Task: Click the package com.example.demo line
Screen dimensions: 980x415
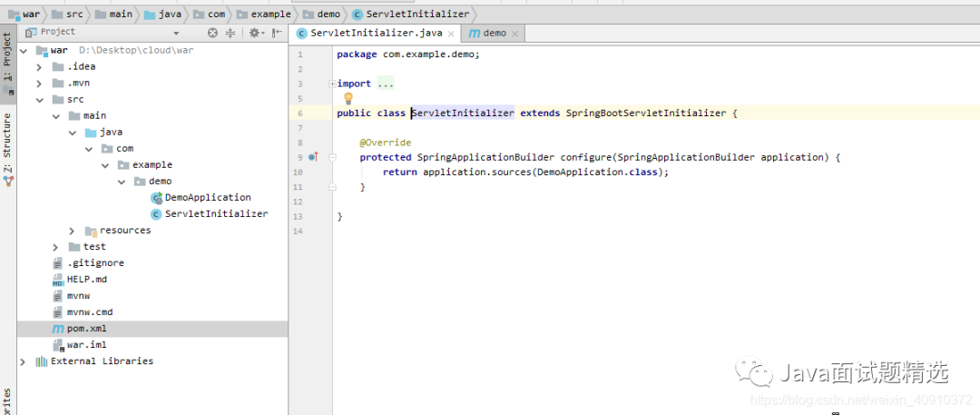Action: [x=408, y=54]
